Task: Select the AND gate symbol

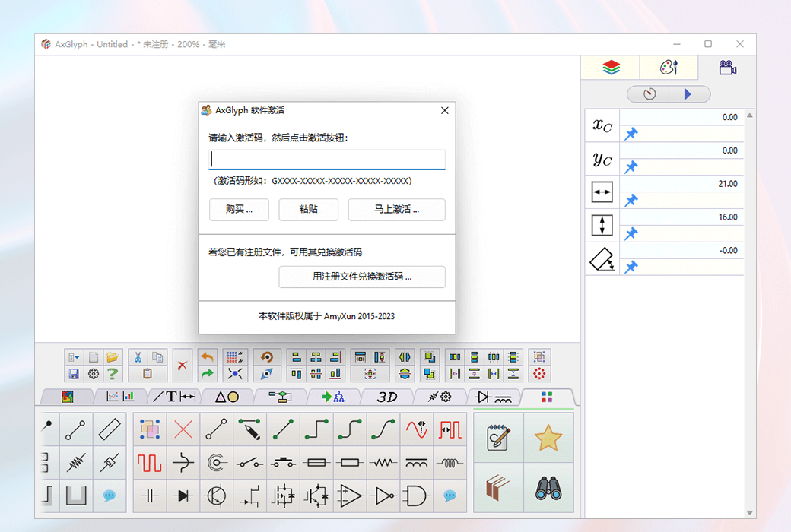Action: coord(416,496)
